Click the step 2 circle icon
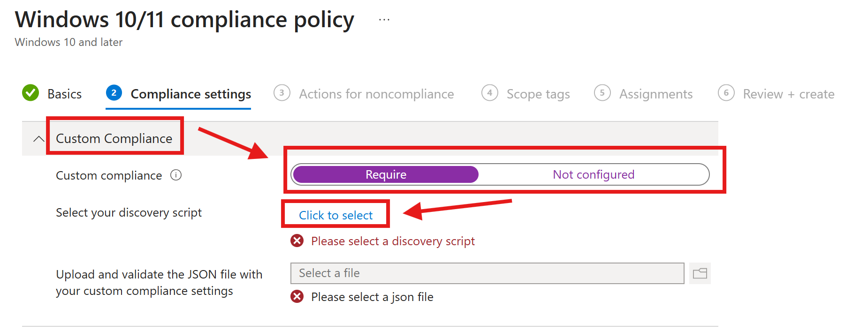The width and height of the screenshot is (868, 331). tap(114, 93)
